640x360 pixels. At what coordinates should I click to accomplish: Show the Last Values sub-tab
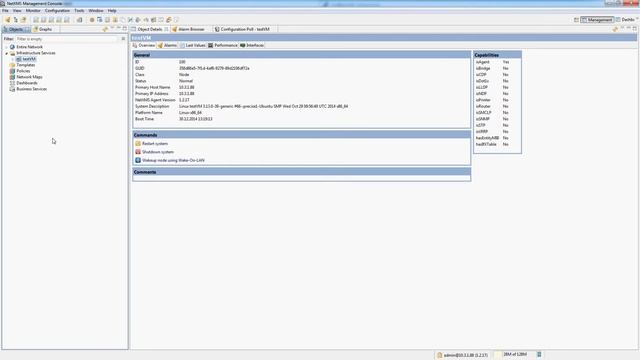click(193, 45)
